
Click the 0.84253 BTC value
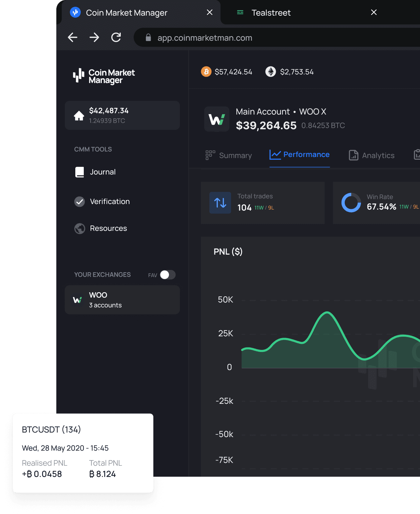point(323,125)
